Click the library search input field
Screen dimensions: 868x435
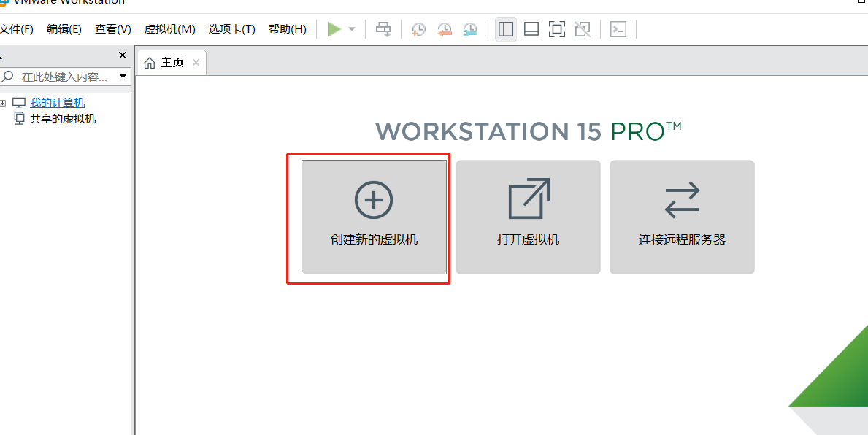pyautogui.click(x=65, y=77)
